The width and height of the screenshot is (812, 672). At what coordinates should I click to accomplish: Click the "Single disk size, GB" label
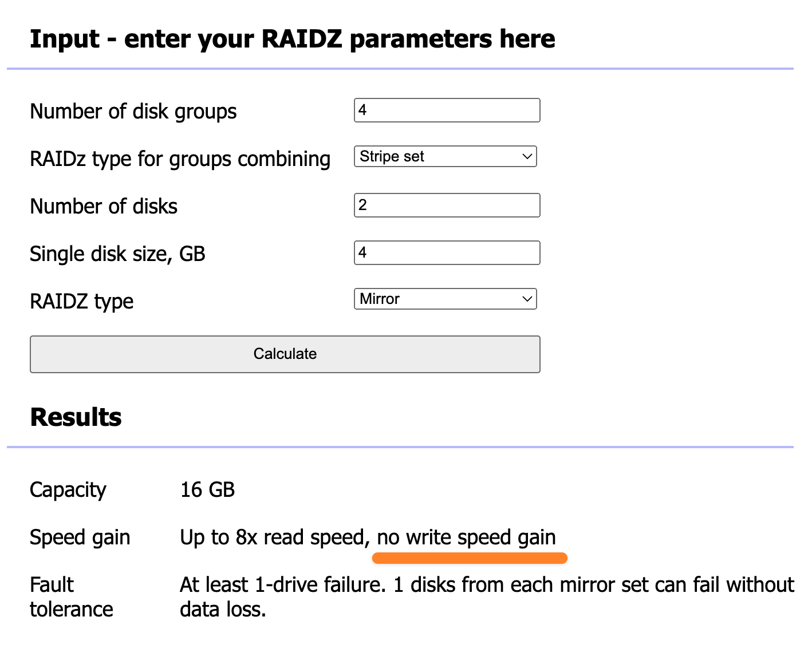tap(117, 254)
